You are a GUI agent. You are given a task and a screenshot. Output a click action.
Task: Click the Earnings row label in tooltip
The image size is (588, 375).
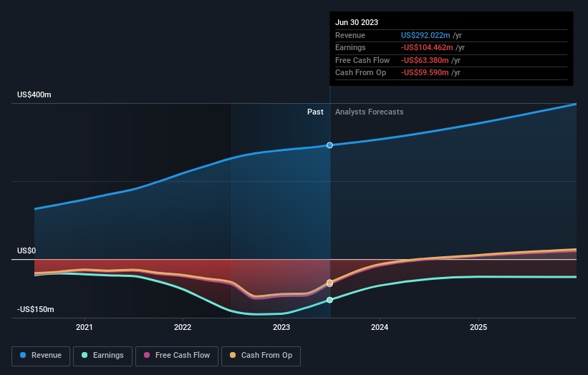click(350, 47)
